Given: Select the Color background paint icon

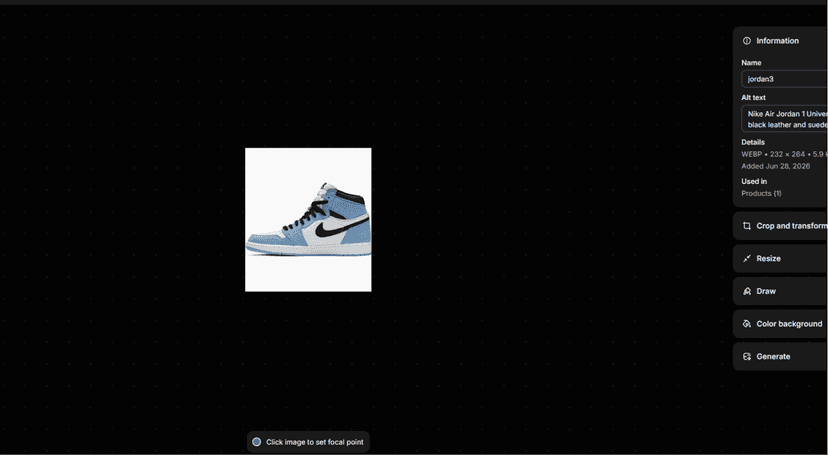Looking at the screenshot, I should 747,324.
